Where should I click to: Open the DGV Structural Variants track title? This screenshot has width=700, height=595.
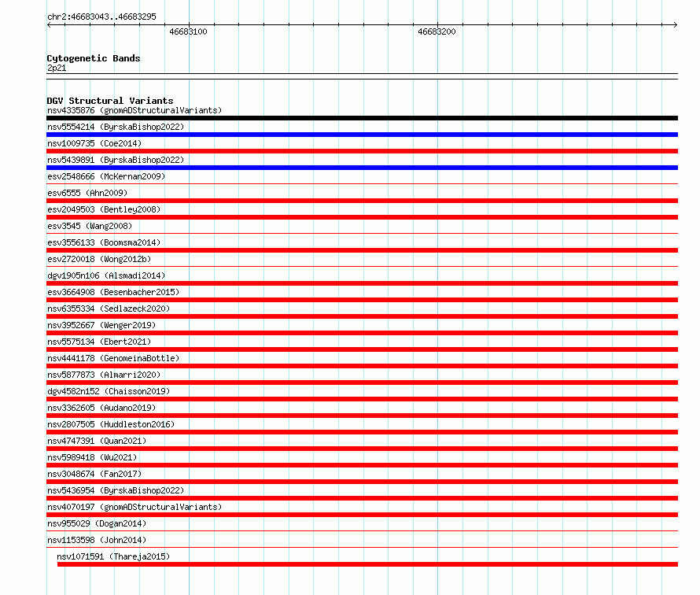110,101
